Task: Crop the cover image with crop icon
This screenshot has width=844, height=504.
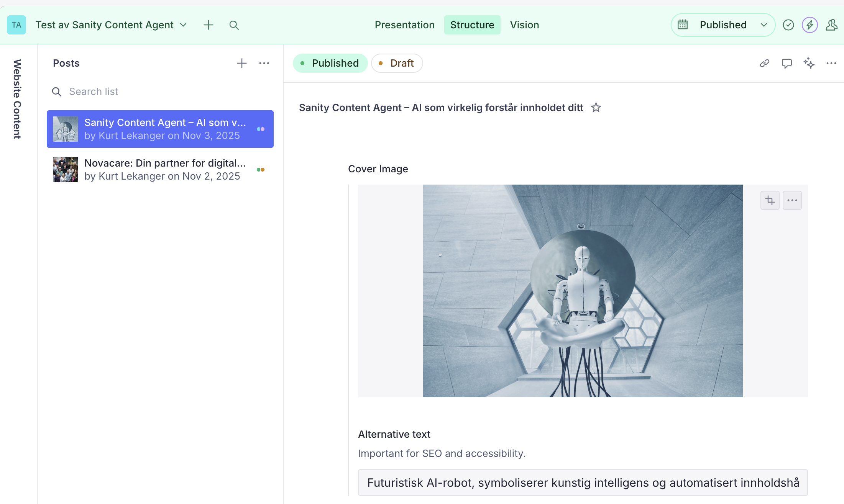Action: (x=770, y=200)
